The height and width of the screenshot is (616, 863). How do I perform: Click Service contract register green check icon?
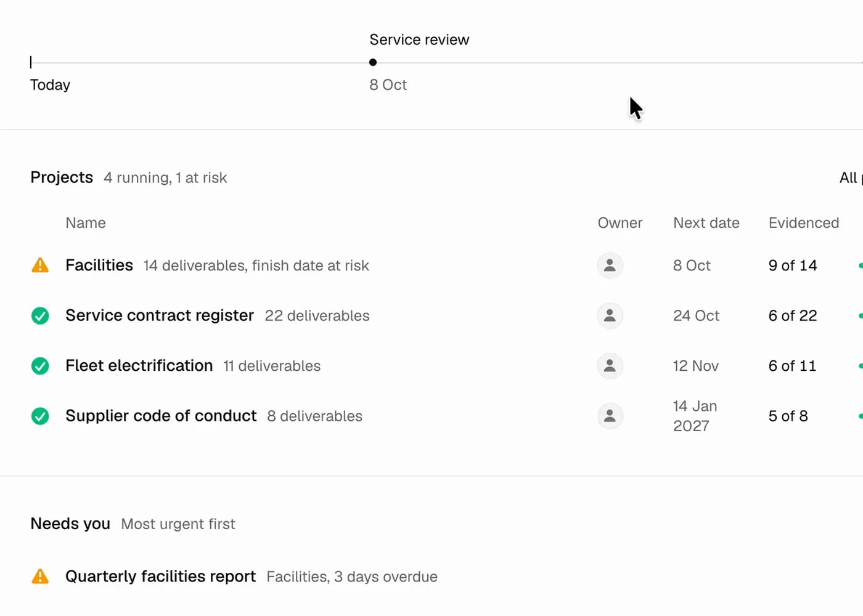pyautogui.click(x=40, y=316)
